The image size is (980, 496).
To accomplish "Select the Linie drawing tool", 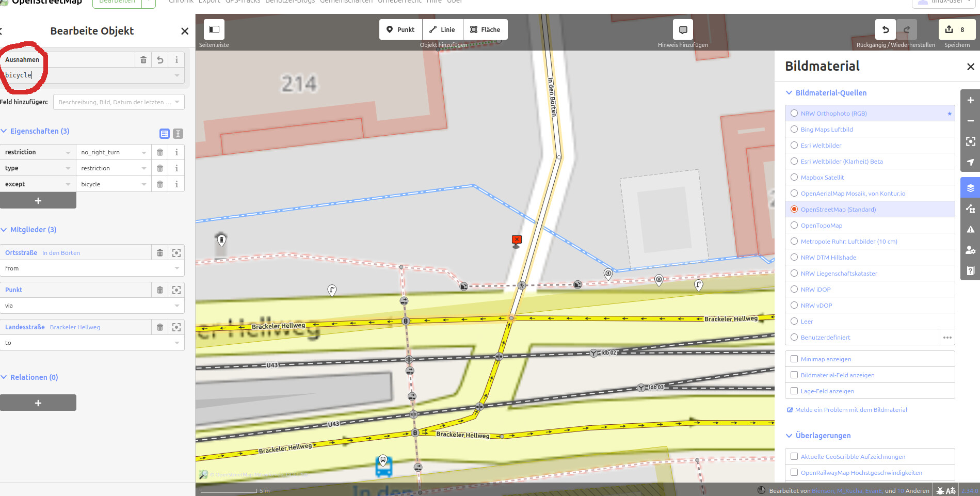I will pyautogui.click(x=442, y=29).
